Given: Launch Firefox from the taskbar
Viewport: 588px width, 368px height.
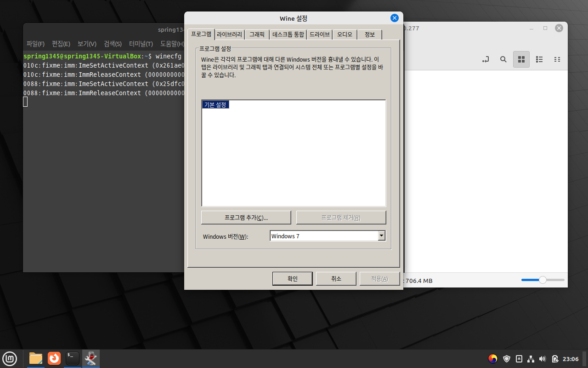Looking at the screenshot, I should (54, 358).
